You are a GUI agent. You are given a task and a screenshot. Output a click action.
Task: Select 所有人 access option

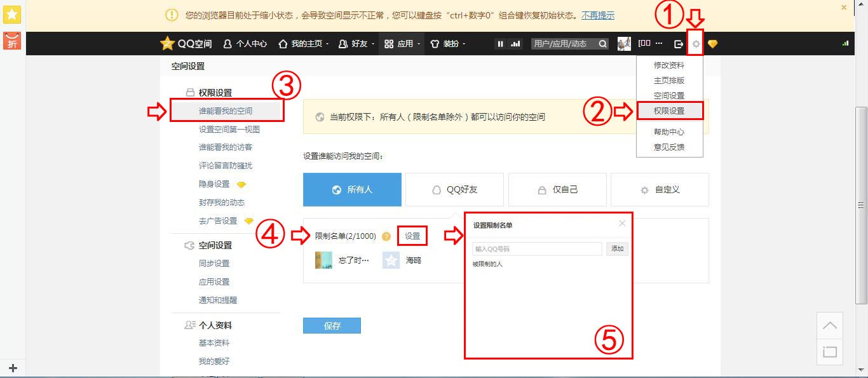pyautogui.click(x=352, y=189)
